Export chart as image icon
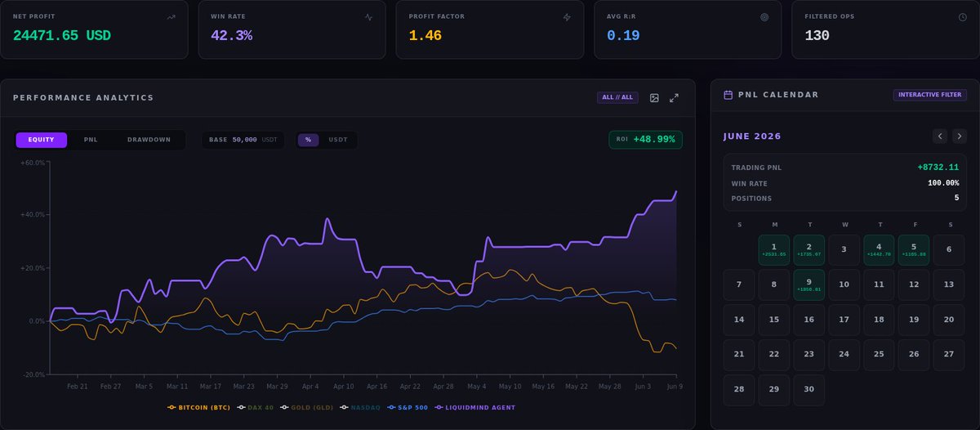This screenshot has width=980, height=430. point(654,97)
